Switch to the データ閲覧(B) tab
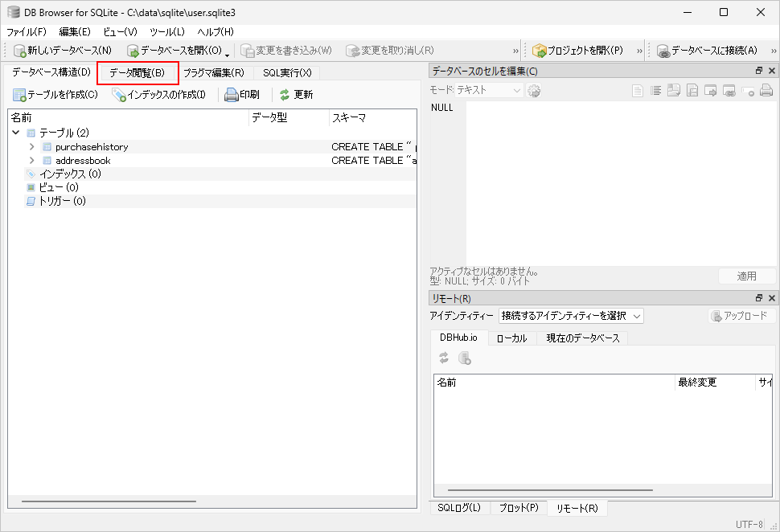 (x=138, y=72)
